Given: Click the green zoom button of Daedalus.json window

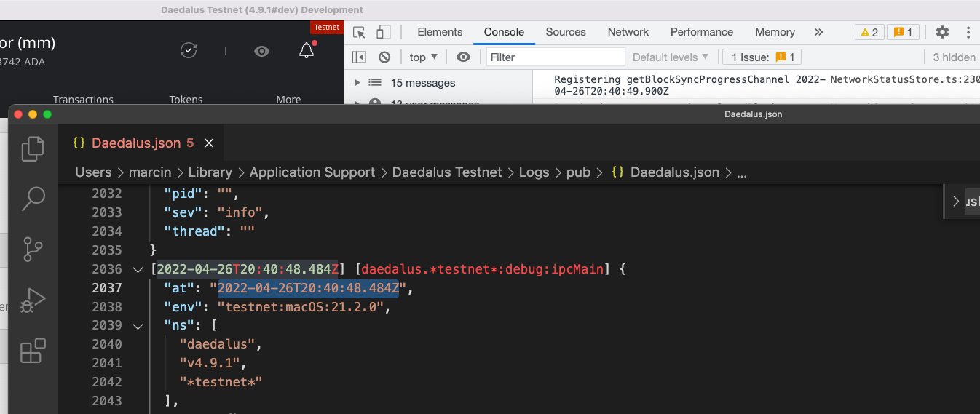Looking at the screenshot, I should [47, 114].
